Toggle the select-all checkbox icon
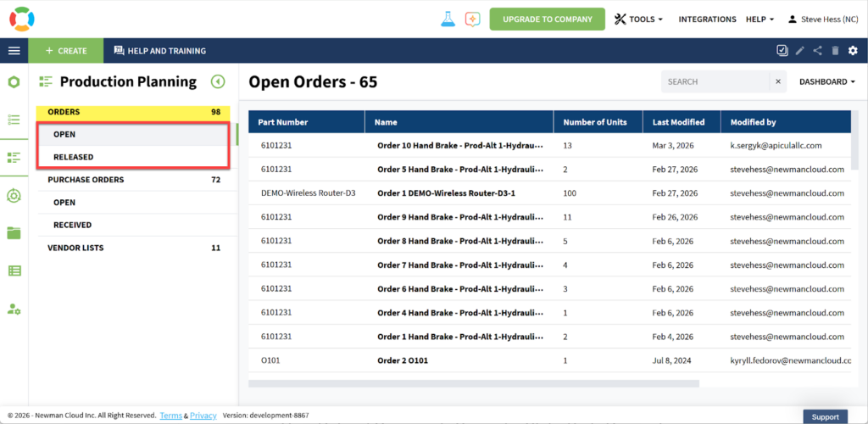This screenshot has height=424, width=868. 782,51
